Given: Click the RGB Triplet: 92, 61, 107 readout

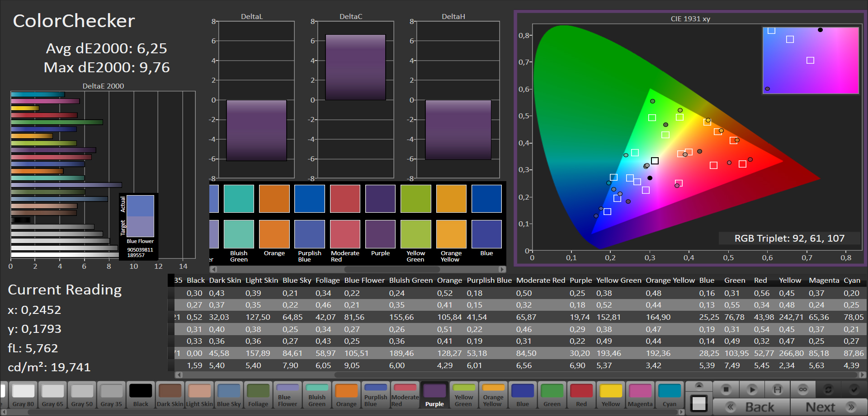Looking at the screenshot, I should coord(789,238).
